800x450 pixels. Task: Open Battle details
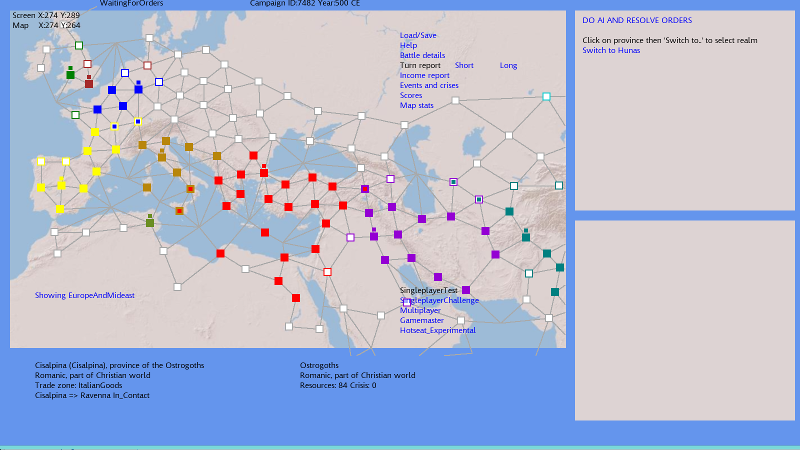[422, 55]
